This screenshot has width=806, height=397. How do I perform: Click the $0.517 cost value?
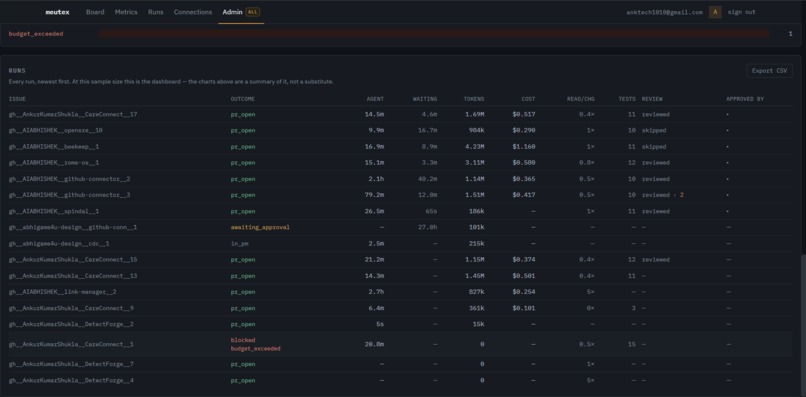[x=524, y=114]
